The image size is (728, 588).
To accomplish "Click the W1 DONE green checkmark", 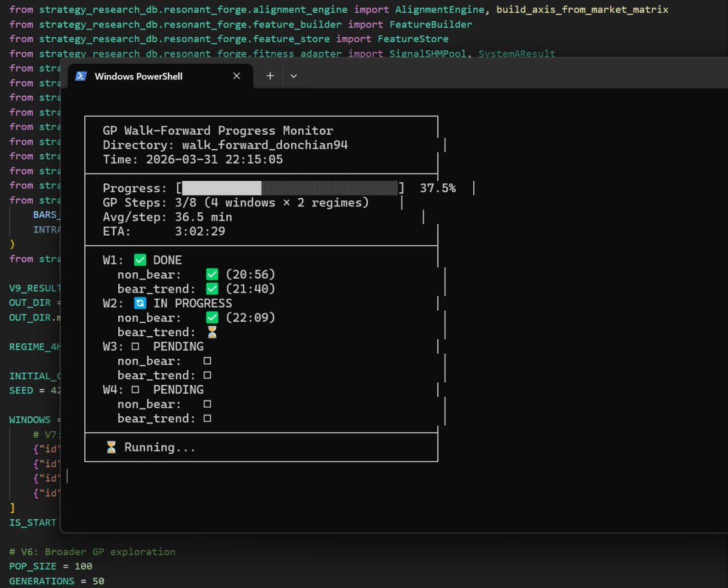I will [x=140, y=260].
